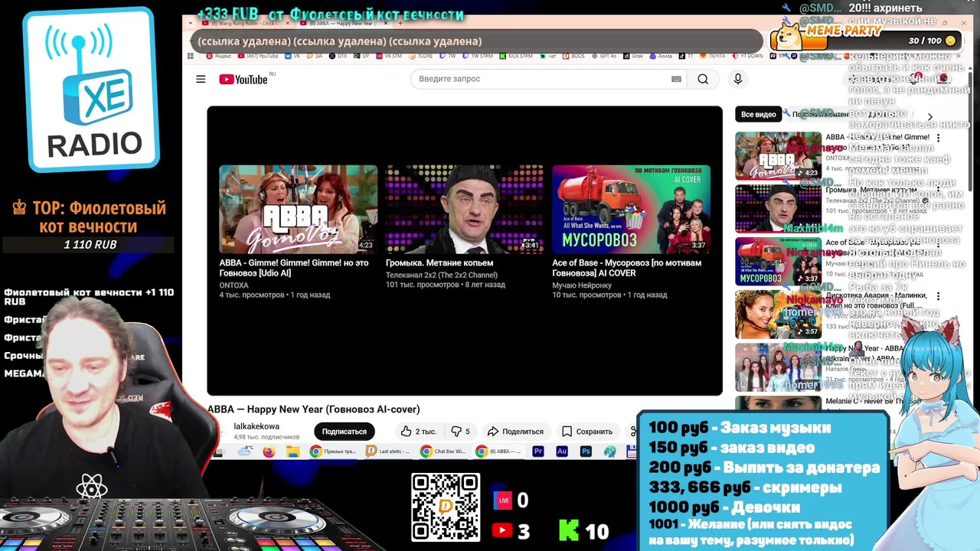This screenshot has height=551, width=980.
Task: Open more options for Дискотека Авария video
Action: [939, 296]
